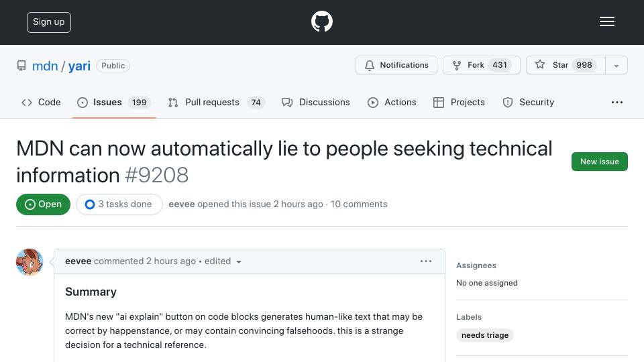The width and height of the screenshot is (644, 362).
Task: Click the Summary heading in comment
Action: coord(91,292)
